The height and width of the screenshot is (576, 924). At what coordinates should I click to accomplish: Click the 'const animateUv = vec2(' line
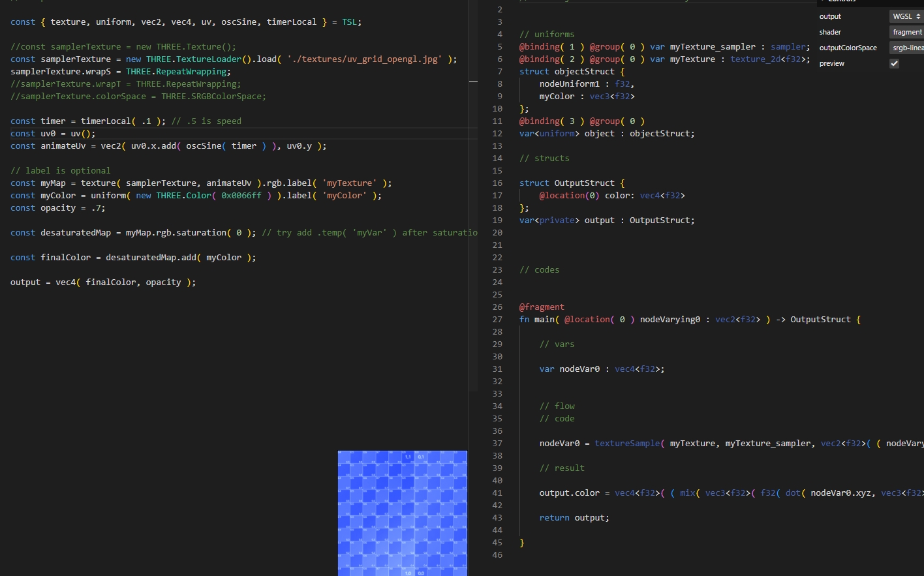coord(168,146)
